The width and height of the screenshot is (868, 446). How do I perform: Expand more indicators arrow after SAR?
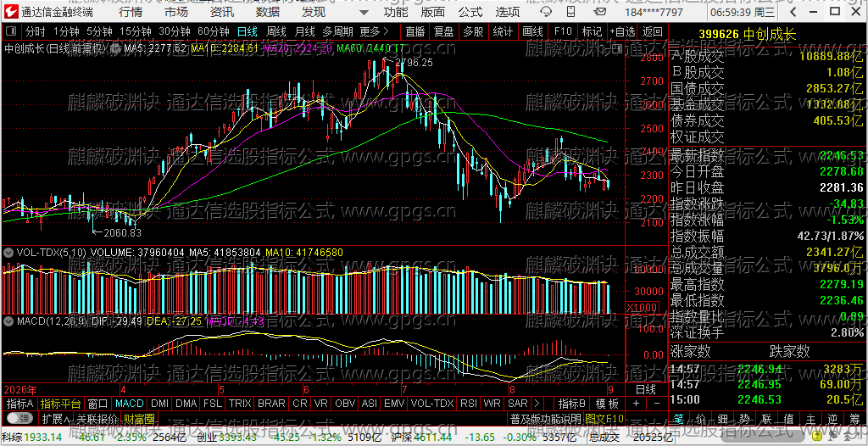pyautogui.click(x=536, y=403)
